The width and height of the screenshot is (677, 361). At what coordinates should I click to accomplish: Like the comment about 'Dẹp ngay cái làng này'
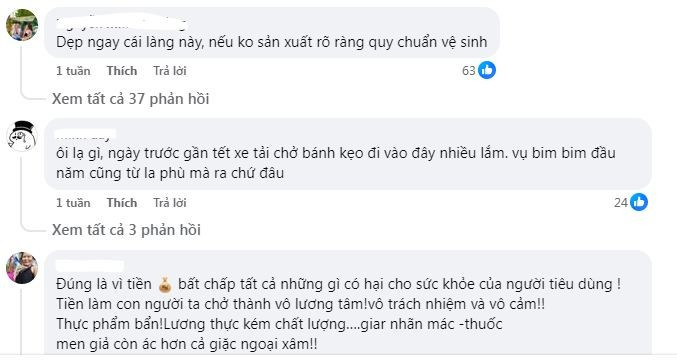pos(122,71)
